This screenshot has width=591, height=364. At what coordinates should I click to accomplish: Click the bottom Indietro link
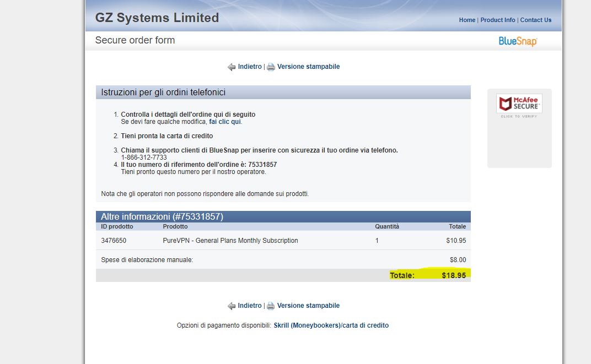tap(250, 306)
